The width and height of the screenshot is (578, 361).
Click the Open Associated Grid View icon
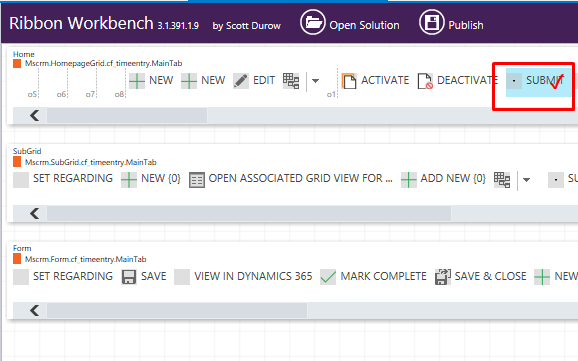pos(197,180)
